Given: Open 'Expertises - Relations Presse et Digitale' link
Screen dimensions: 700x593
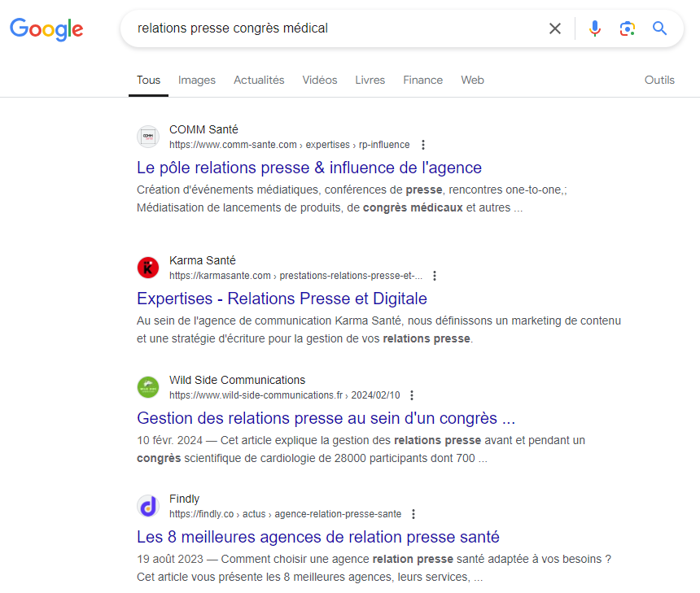Looking at the screenshot, I should click(282, 299).
